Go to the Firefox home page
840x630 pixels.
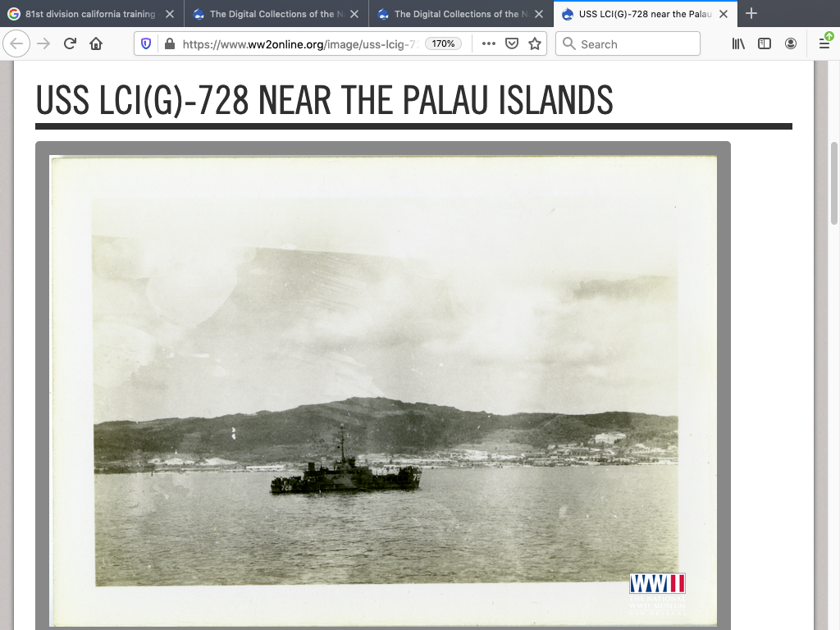click(x=96, y=44)
